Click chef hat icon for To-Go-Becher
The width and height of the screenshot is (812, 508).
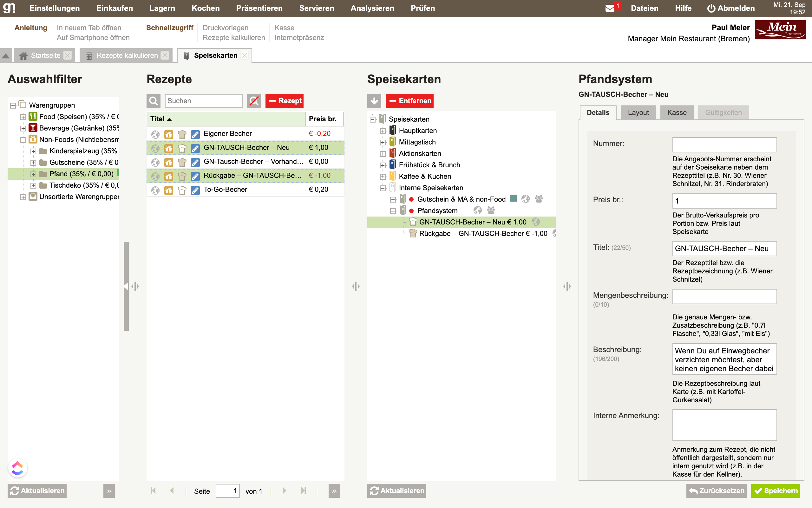pos(182,190)
